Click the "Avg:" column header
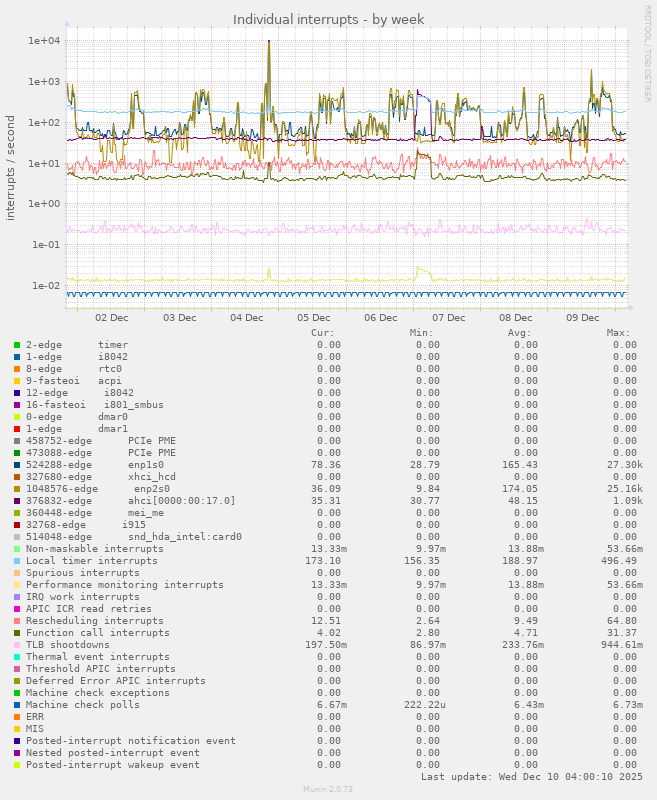657x800 pixels. [519, 332]
